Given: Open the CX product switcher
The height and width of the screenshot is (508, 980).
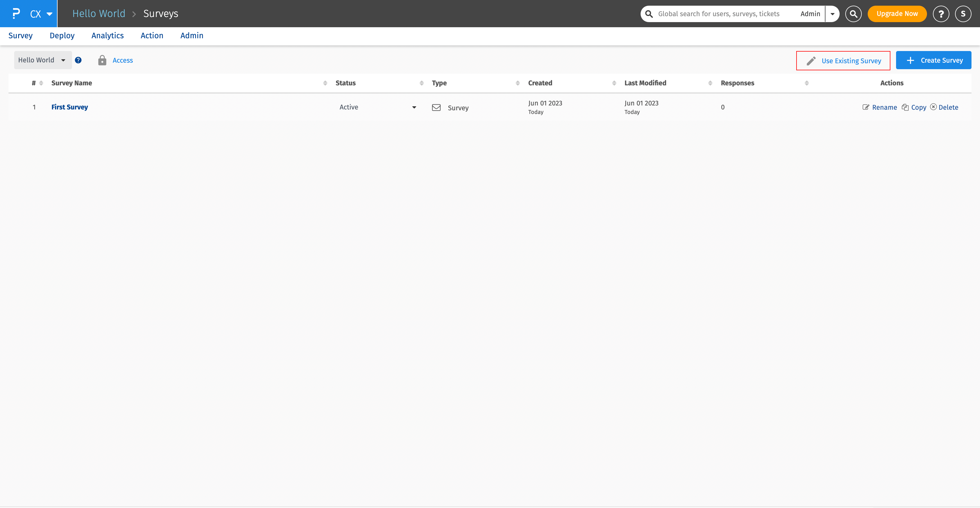Looking at the screenshot, I should click(x=40, y=14).
